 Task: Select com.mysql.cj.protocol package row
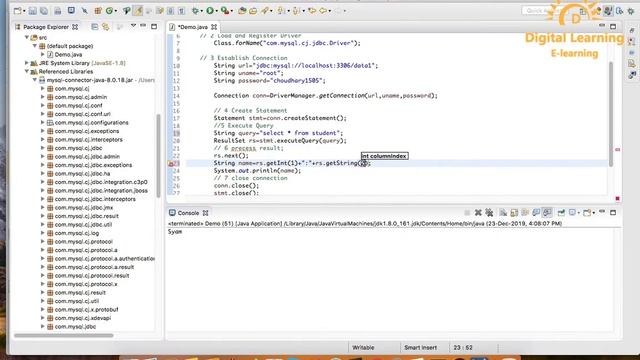coord(84,242)
